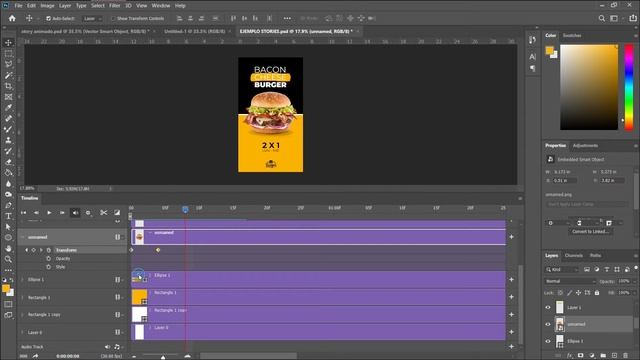Select the Hand tool

tap(8, 248)
